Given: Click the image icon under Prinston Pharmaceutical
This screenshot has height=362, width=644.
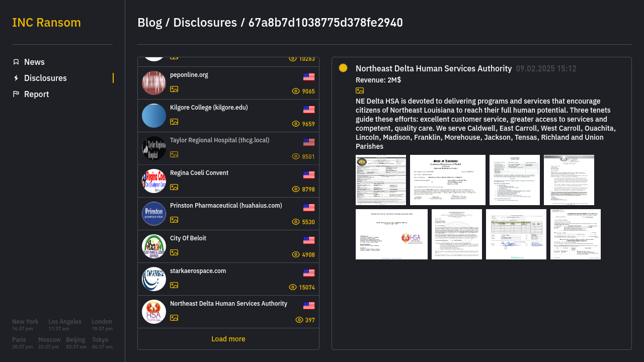Looking at the screenshot, I should point(174,220).
